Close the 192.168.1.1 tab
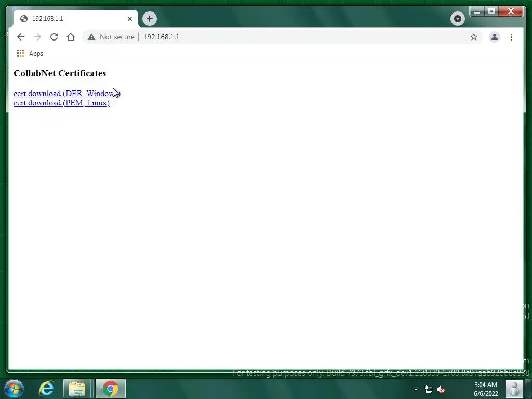 (129, 19)
